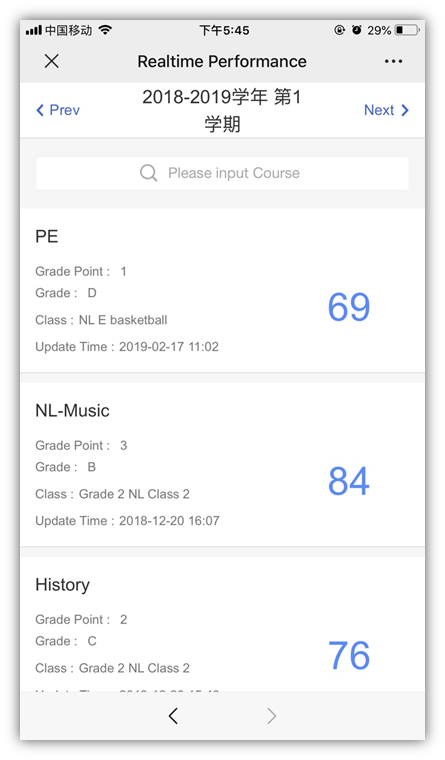Tap the PE score 69

click(x=349, y=307)
